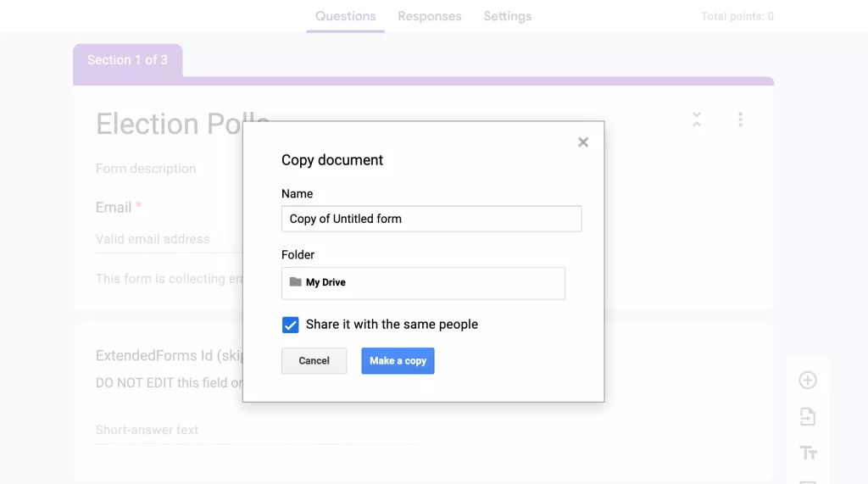This screenshot has height=484, width=868.
Task: Open the Responses tab
Action: [430, 16]
